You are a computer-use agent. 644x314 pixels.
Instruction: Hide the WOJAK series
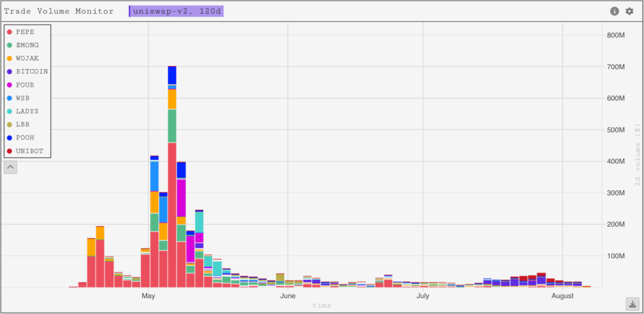27,58
